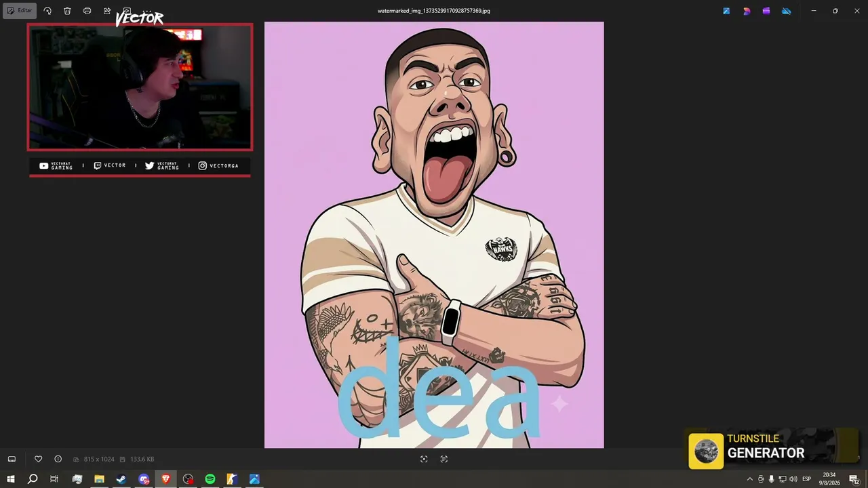
Task: Open the clock showing 20:34
Action: (830, 479)
